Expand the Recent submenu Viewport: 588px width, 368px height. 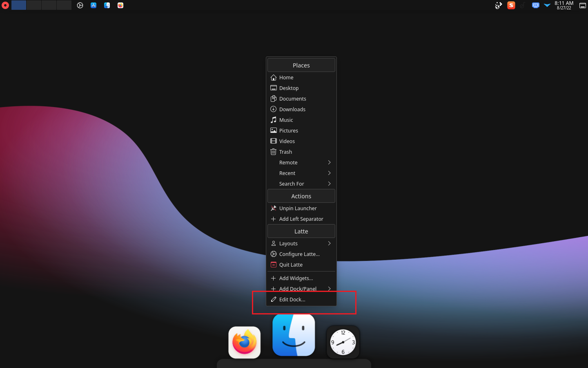coord(301,173)
